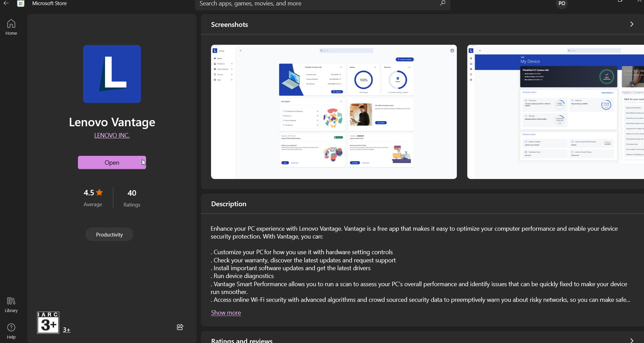Click the Lenovo Vantage app title
This screenshot has height=343, width=644.
(x=112, y=122)
